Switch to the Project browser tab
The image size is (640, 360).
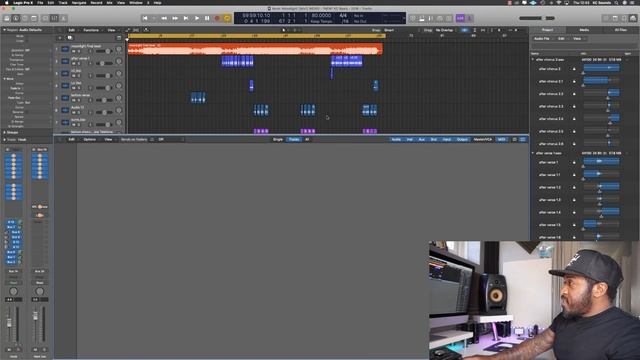click(x=547, y=30)
